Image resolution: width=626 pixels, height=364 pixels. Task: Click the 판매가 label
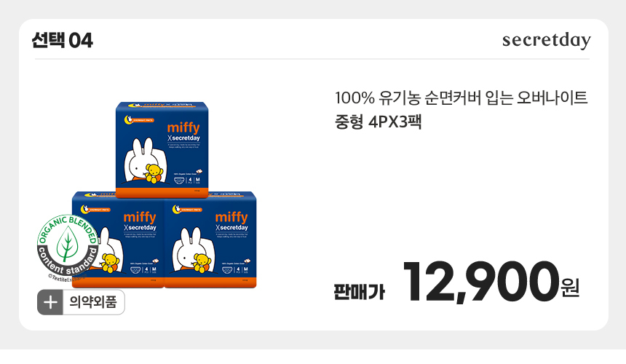[x=360, y=292]
